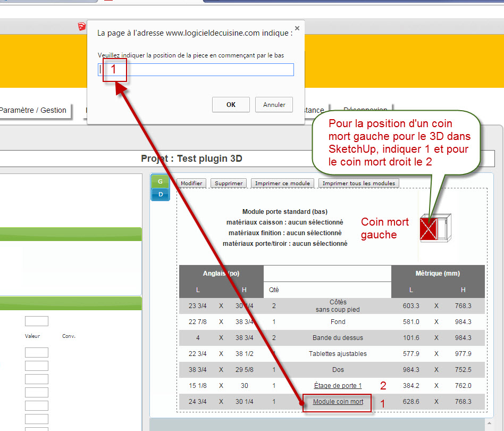The height and width of the screenshot is (431, 504).
Task: Click the Modifier button
Action: (x=191, y=183)
